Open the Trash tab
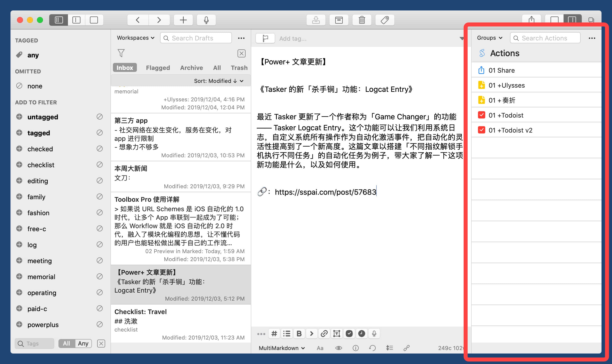612x364 pixels. [x=239, y=68]
